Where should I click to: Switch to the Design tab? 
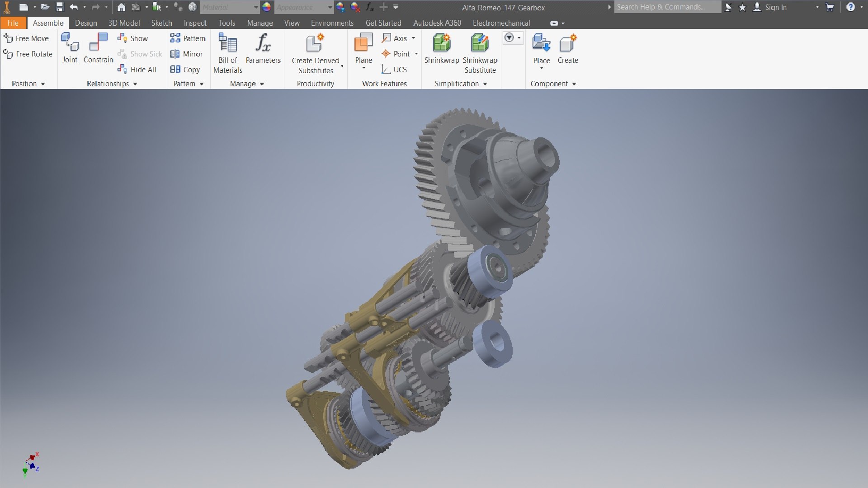tap(86, 23)
